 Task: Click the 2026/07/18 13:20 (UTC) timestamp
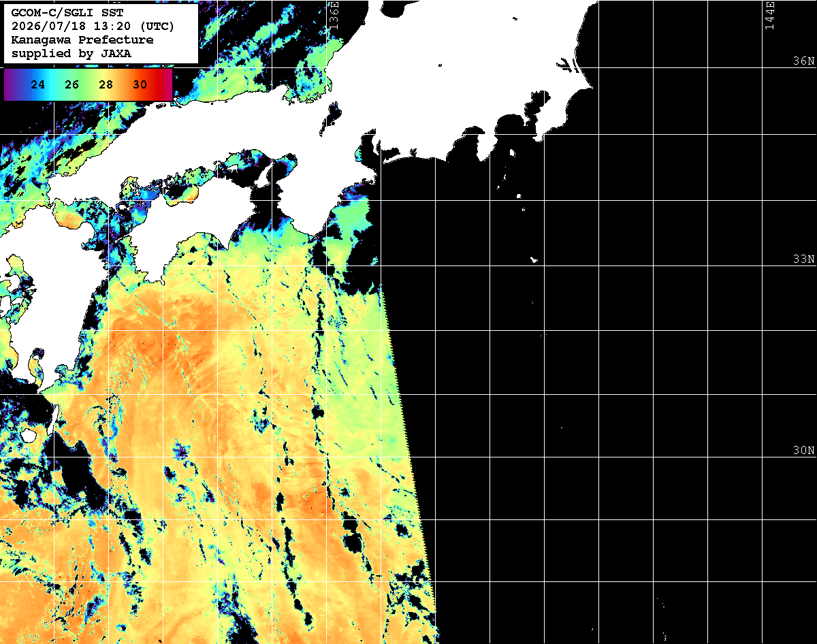(93, 27)
